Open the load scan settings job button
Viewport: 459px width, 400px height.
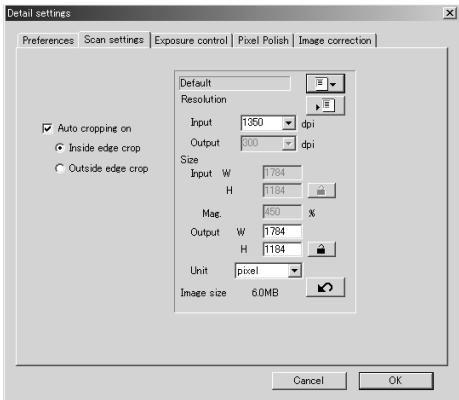pyautogui.click(x=325, y=83)
